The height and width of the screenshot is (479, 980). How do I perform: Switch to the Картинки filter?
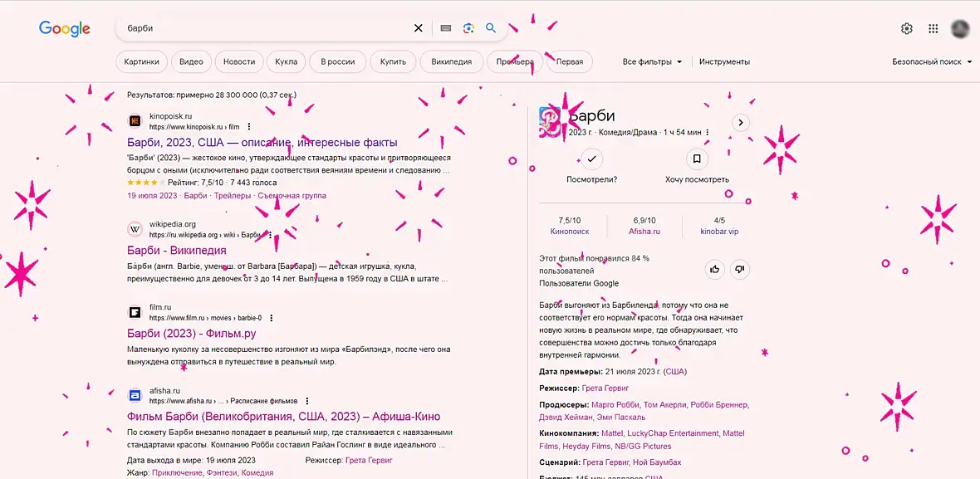point(142,61)
